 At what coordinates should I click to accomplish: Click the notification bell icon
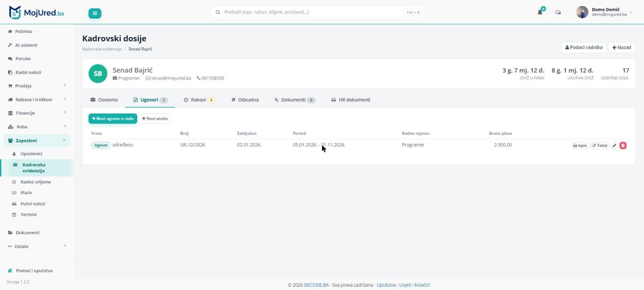coord(540,12)
